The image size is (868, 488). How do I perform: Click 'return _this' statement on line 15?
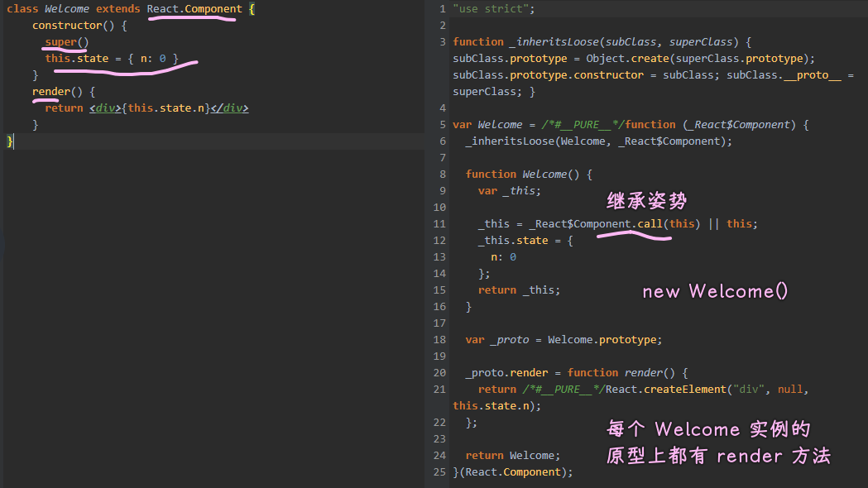tap(519, 290)
